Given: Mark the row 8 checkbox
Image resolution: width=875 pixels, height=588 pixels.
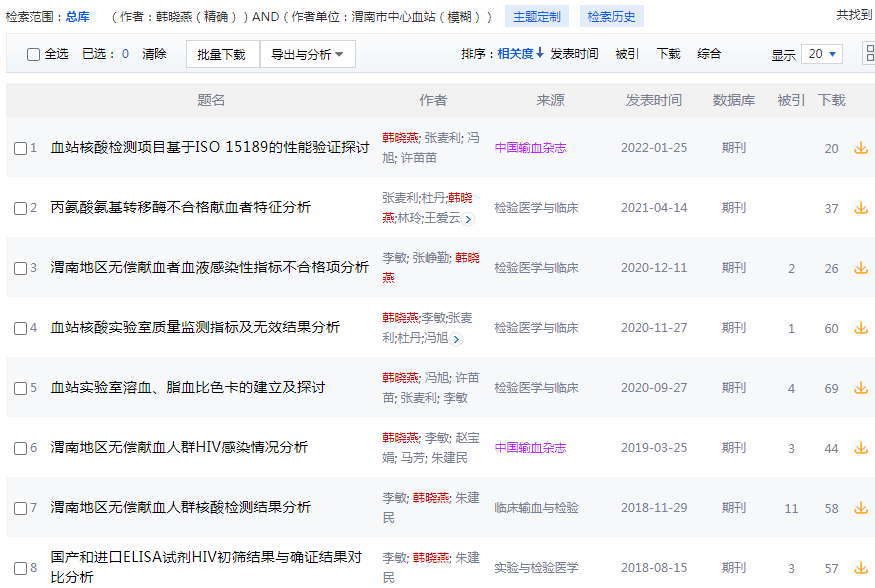Looking at the screenshot, I should coord(21,568).
